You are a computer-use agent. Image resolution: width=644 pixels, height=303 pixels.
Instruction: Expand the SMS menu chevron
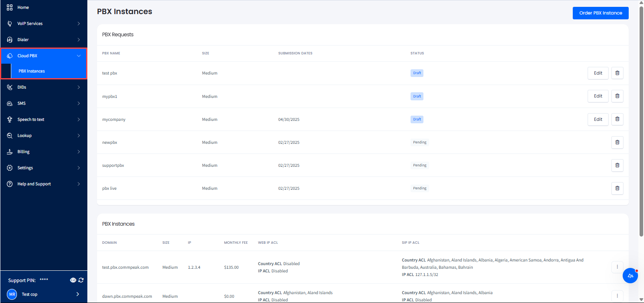[x=78, y=103]
